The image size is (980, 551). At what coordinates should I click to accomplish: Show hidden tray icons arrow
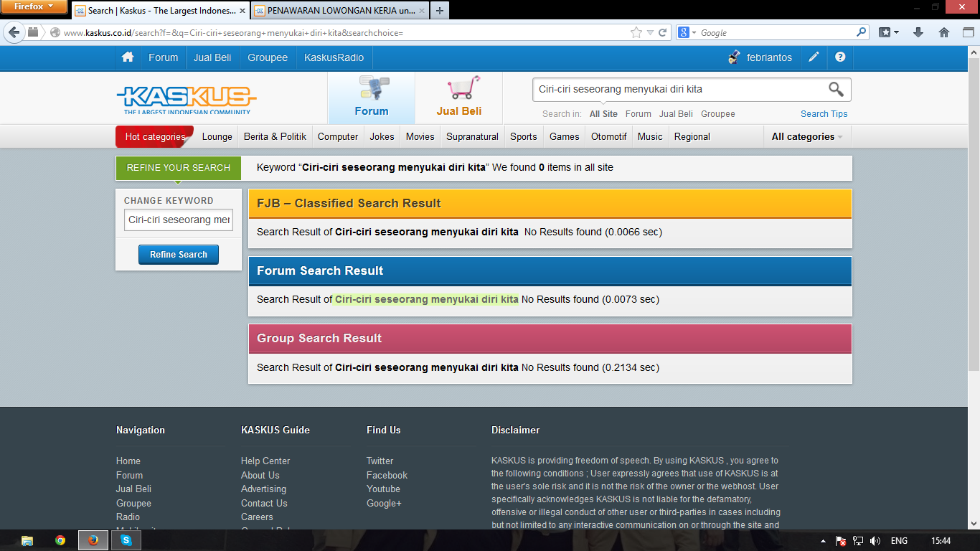(x=823, y=541)
